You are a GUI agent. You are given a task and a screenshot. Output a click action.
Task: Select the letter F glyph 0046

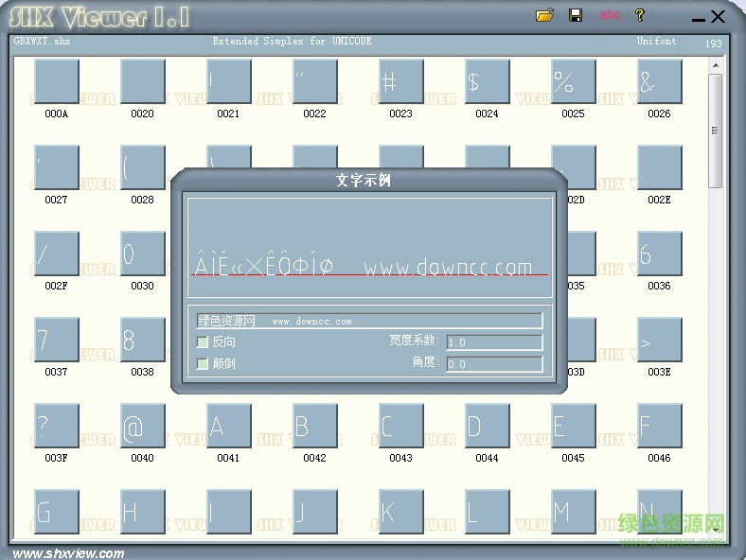[659, 426]
